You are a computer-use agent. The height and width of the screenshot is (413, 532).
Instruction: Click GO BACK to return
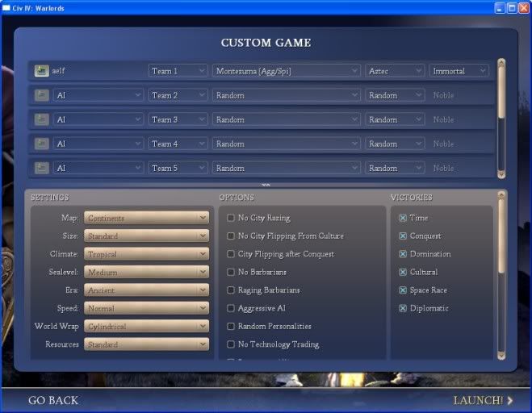point(53,400)
